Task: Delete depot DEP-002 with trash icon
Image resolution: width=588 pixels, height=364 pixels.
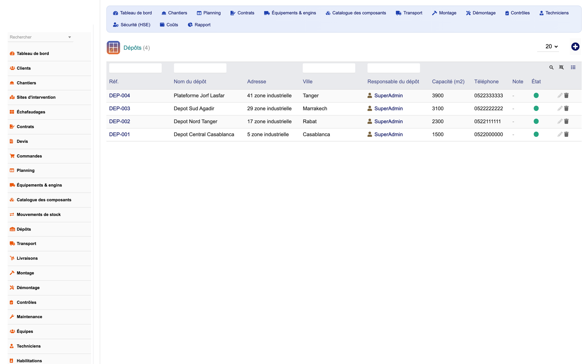Action: [566, 121]
